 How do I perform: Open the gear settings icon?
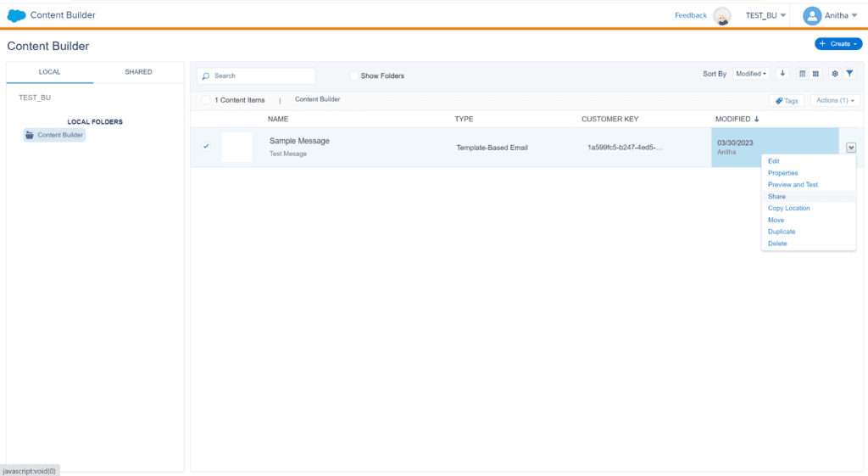coord(835,74)
